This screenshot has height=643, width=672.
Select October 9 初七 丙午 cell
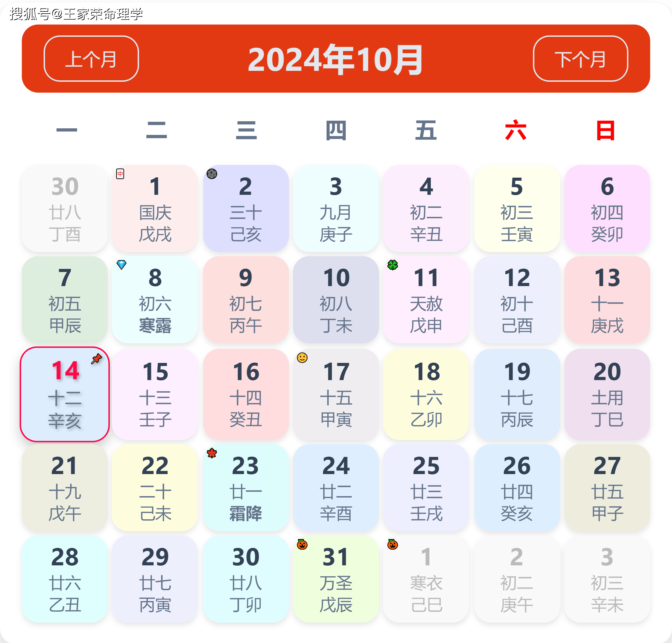pos(246,300)
